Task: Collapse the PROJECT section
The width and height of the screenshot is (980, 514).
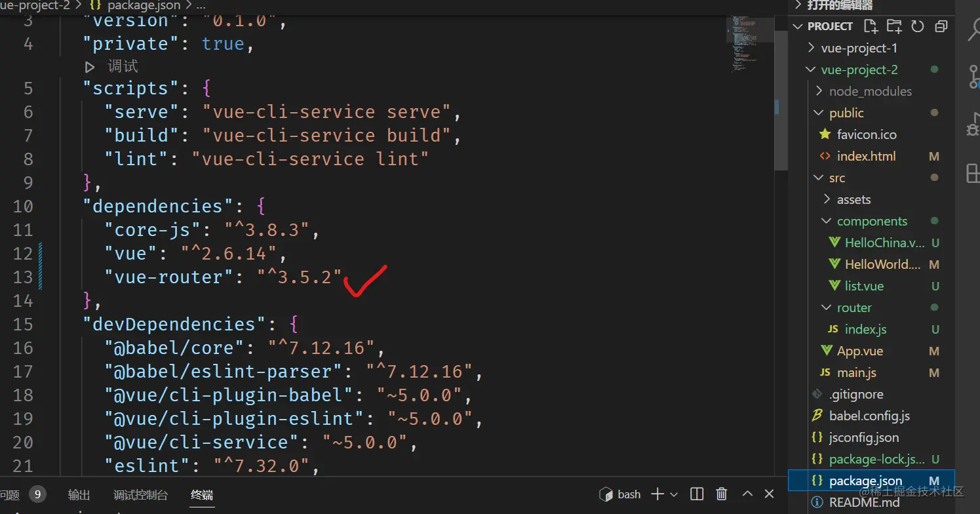Action: click(798, 26)
